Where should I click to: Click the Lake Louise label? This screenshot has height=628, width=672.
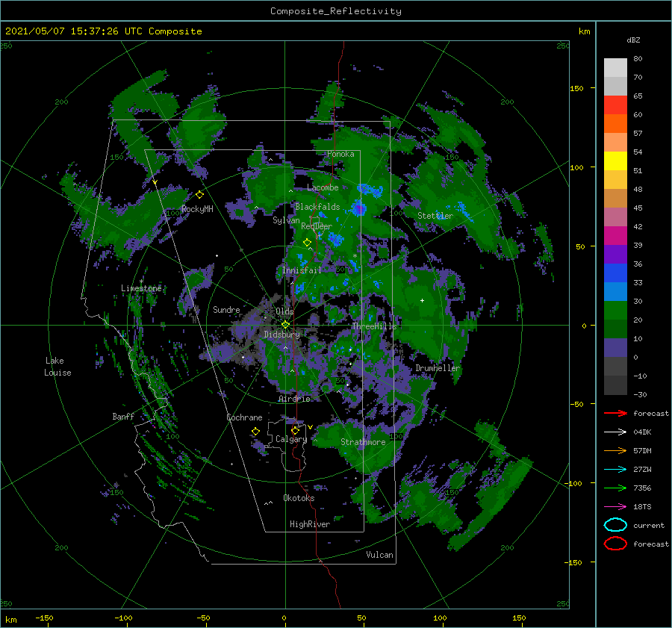point(57,367)
